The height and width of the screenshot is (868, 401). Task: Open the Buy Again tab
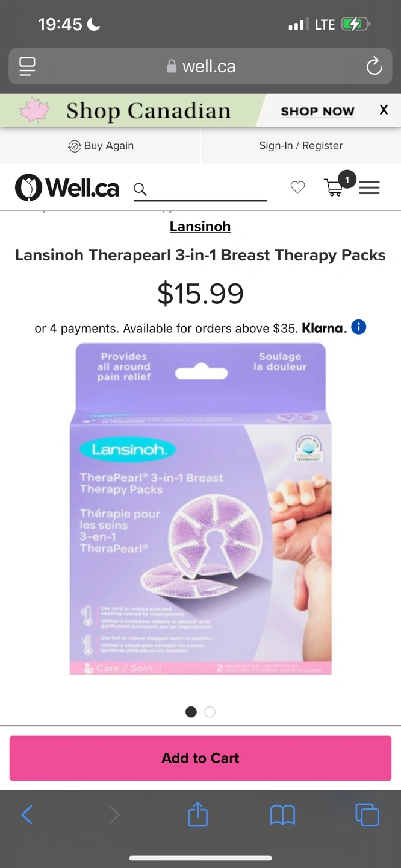coord(101,146)
